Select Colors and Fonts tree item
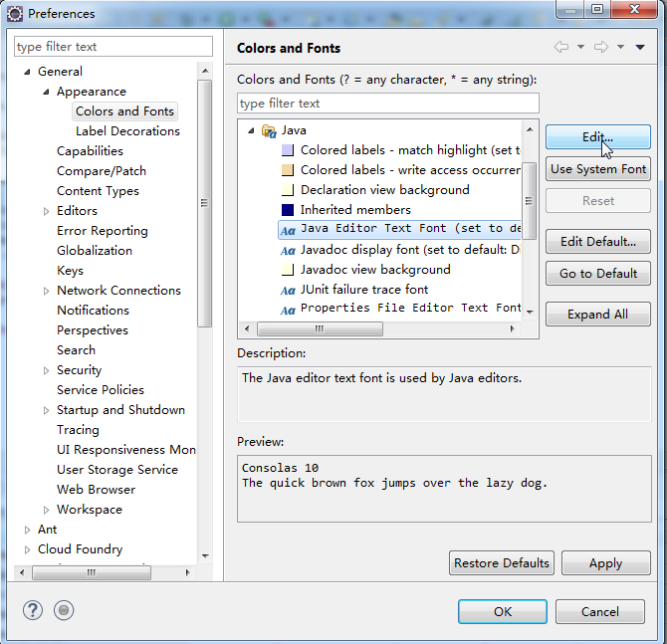Screen dimensions: 667x644 pos(124,111)
